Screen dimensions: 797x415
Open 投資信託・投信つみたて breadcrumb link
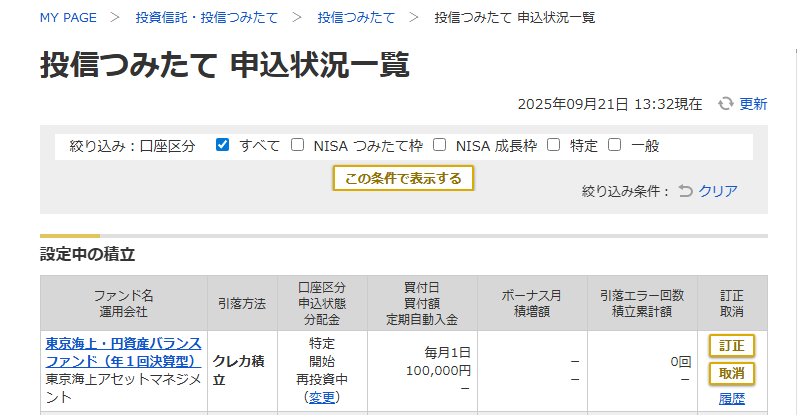(x=207, y=18)
